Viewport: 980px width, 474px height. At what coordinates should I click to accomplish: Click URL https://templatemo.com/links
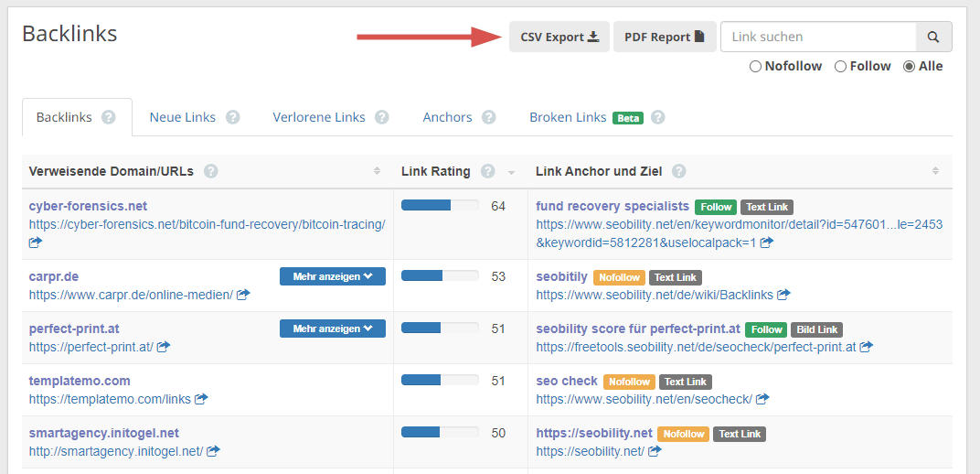pos(110,398)
